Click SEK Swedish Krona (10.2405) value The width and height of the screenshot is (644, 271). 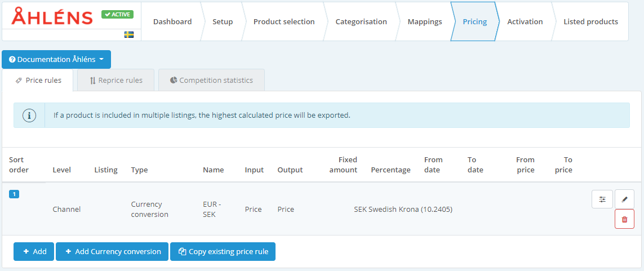point(403,209)
